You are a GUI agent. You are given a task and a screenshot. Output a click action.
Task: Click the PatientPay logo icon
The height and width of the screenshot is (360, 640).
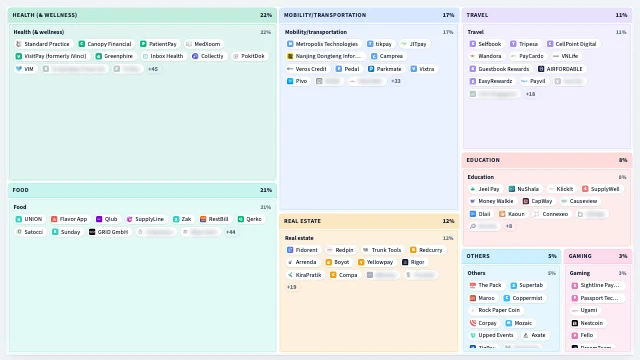pos(143,44)
